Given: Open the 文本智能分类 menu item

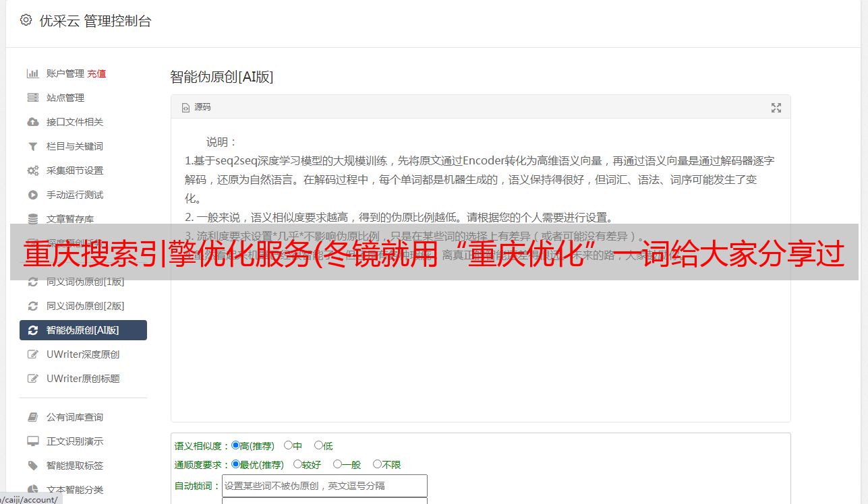Looking at the screenshot, I should [75, 490].
